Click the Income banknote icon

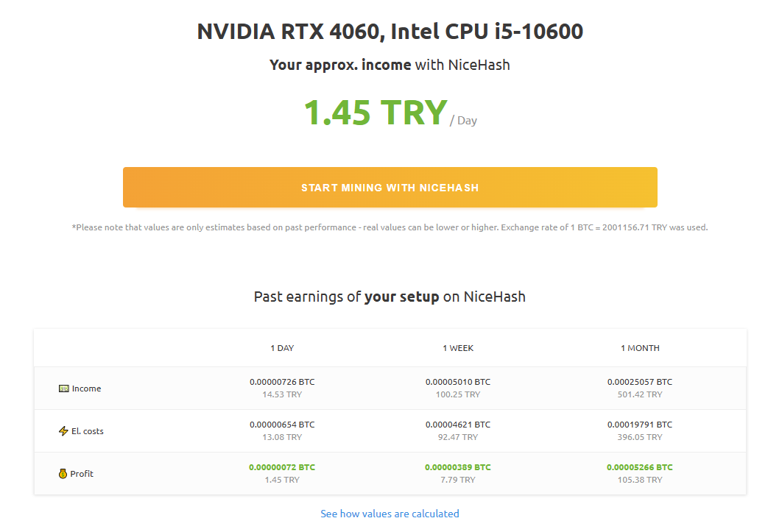click(64, 389)
